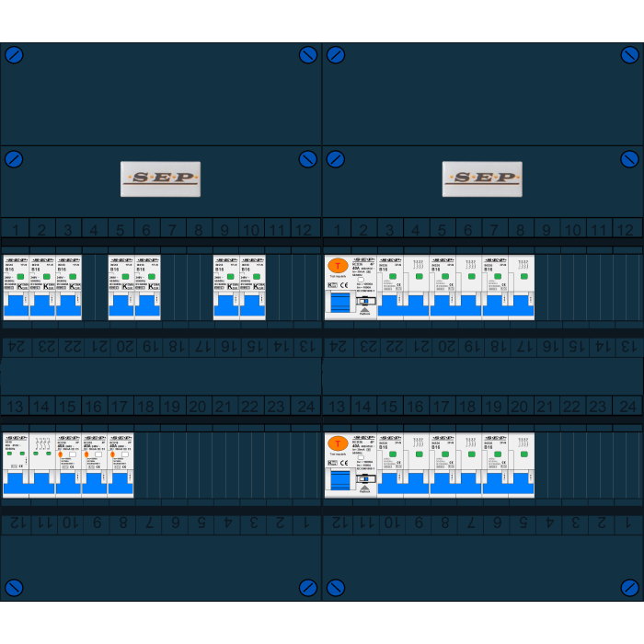
Task: Click the CE mark on the right panel's upper RCD
Action: pos(344,284)
